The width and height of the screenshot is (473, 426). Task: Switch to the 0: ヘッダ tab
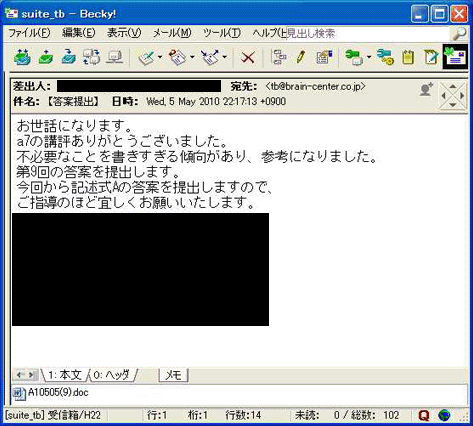(112, 375)
